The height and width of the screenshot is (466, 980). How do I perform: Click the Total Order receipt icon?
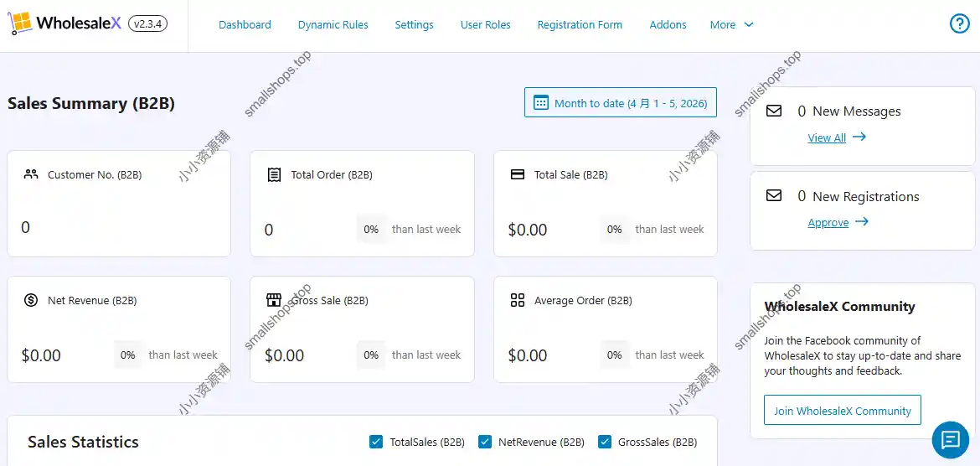coord(274,174)
